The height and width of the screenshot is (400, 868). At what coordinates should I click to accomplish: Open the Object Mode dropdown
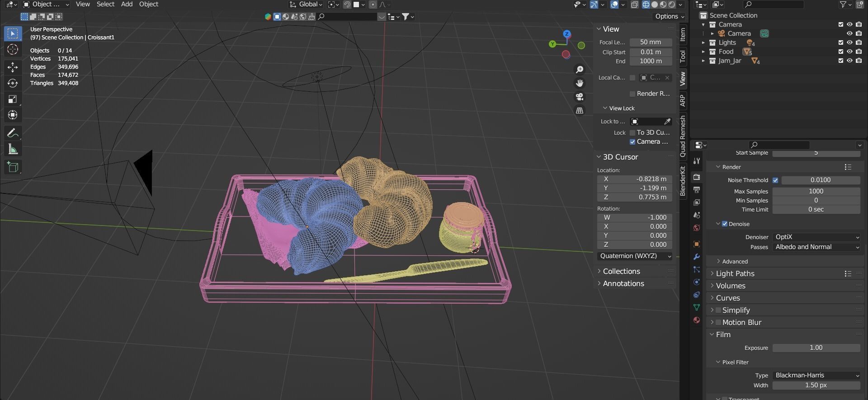click(46, 5)
